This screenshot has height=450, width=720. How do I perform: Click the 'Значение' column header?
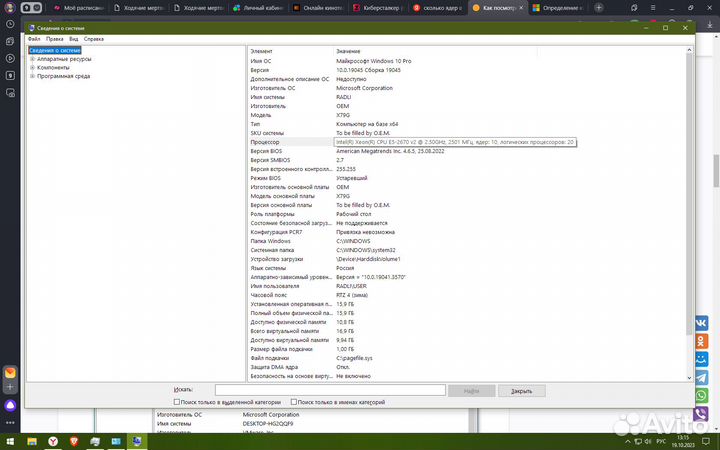click(435, 51)
